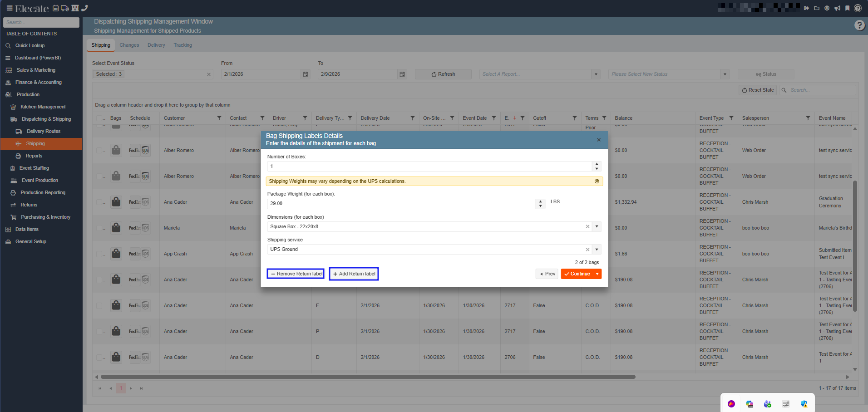The width and height of the screenshot is (868, 412).
Task: Click the bookmark icon in top bar
Action: 847,8
